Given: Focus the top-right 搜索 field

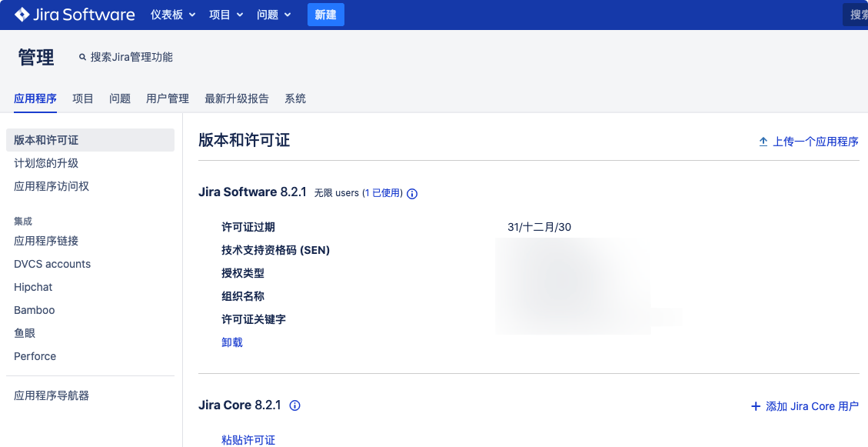Looking at the screenshot, I should coord(855,15).
